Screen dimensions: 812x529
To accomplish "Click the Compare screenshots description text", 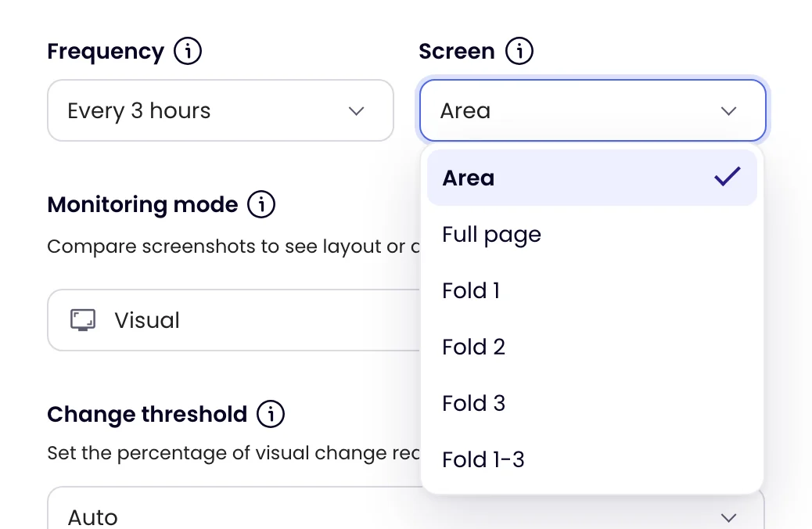I will (x=234, y=247).
